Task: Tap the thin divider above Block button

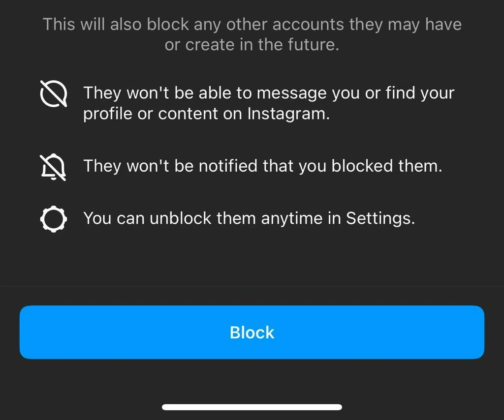Action: coord(252,286)
